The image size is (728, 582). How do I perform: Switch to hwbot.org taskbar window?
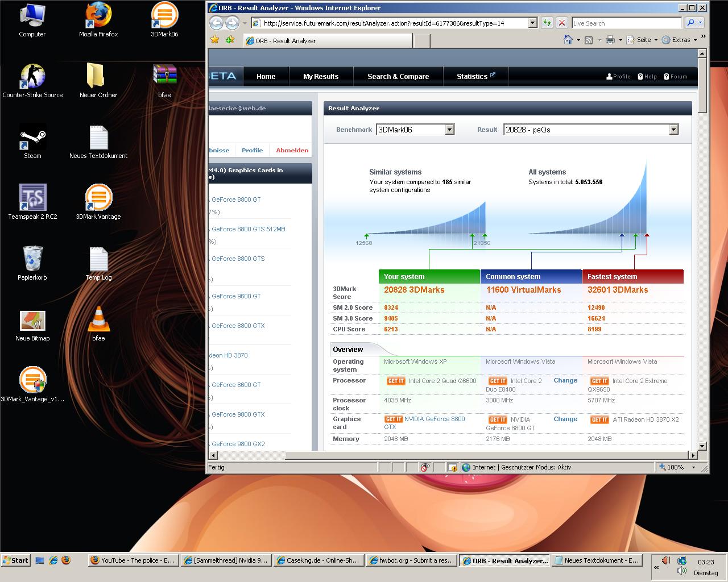411,560
